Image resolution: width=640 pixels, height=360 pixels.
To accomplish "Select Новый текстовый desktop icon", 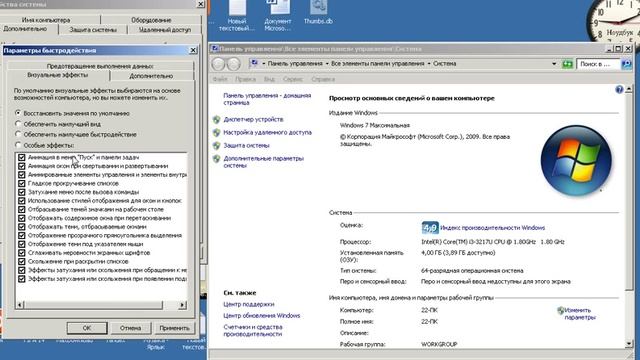I will coord(237,15).
